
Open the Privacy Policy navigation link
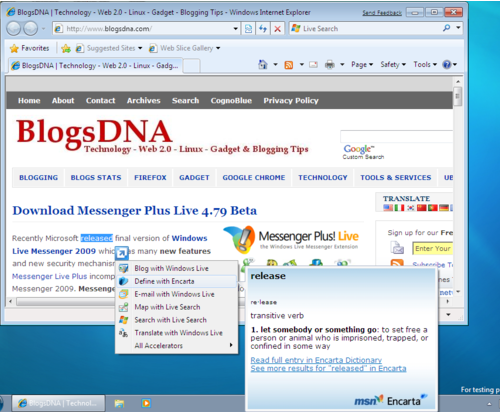point(291,101)
